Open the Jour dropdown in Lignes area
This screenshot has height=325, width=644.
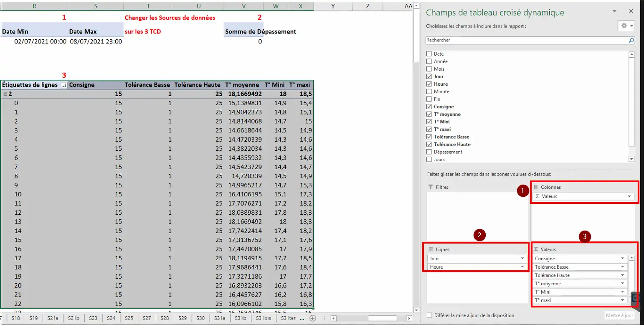click(522, 259)
